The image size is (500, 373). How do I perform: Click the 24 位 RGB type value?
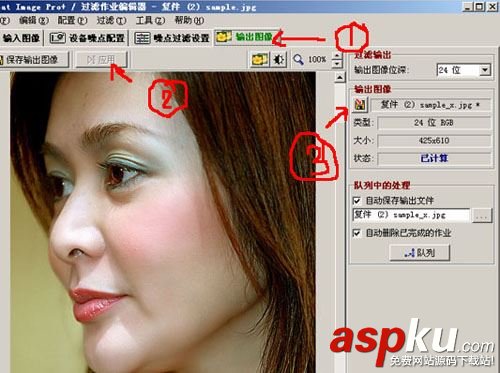434,123
